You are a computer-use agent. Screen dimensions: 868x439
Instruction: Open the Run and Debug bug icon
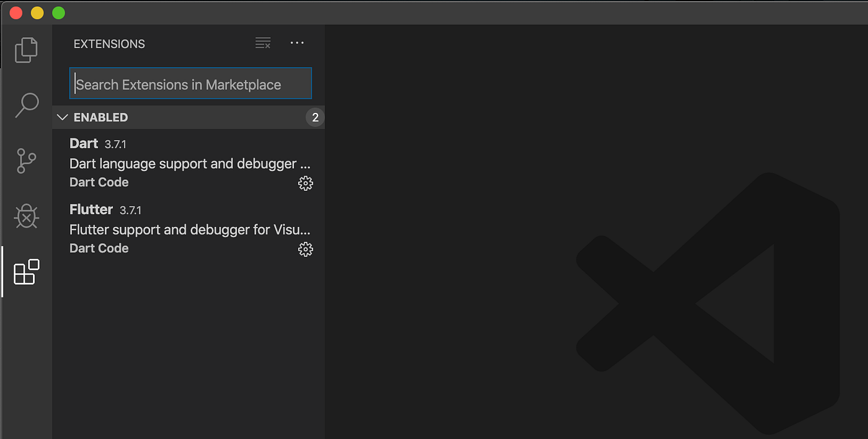pos(26,217)
